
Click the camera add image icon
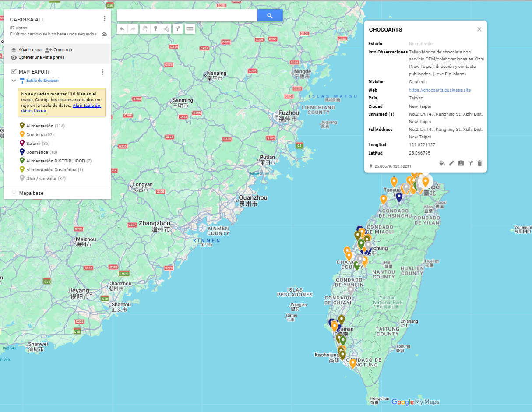click(x=461, y=163)
